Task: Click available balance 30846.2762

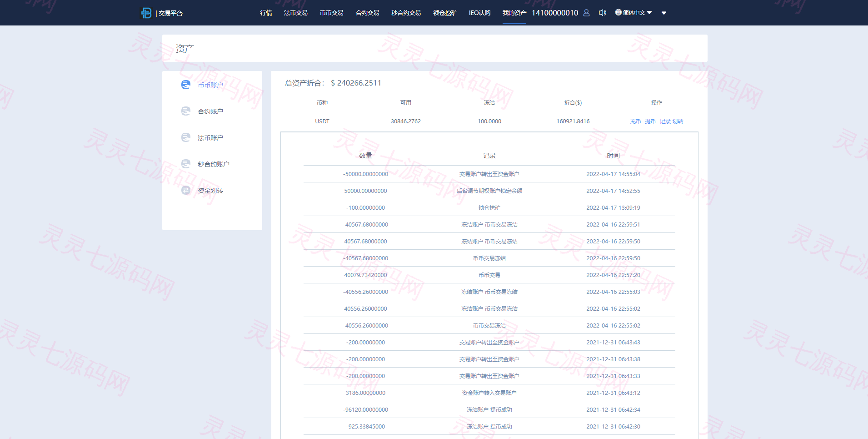Action: point(406,121)
